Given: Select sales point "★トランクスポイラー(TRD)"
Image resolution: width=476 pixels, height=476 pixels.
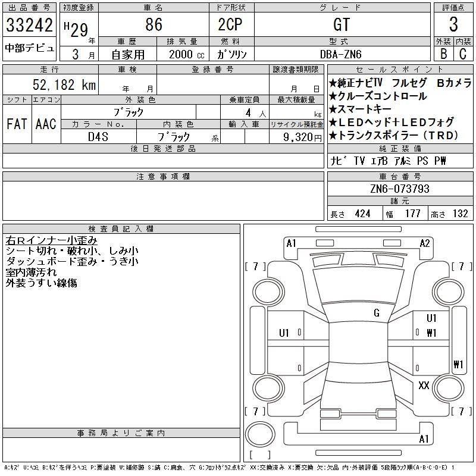Looking at the screenshot, I should [x=394, y=136].
